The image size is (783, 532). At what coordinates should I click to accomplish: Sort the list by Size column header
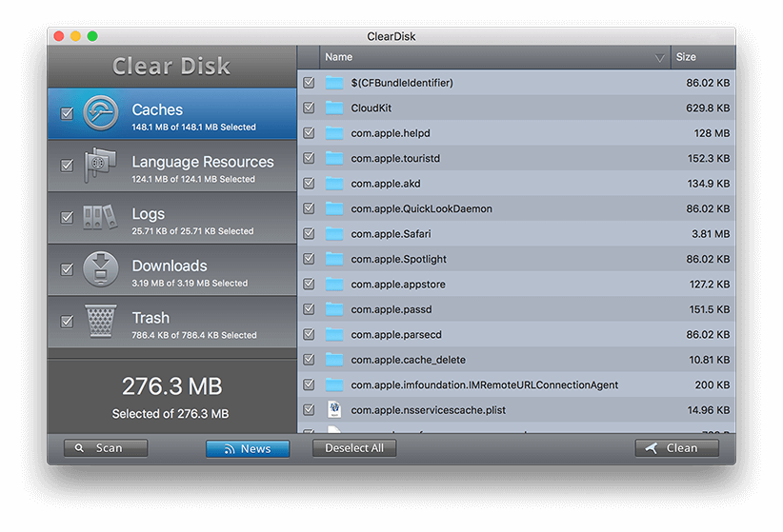pyautogui.click(x=703, y=57)
